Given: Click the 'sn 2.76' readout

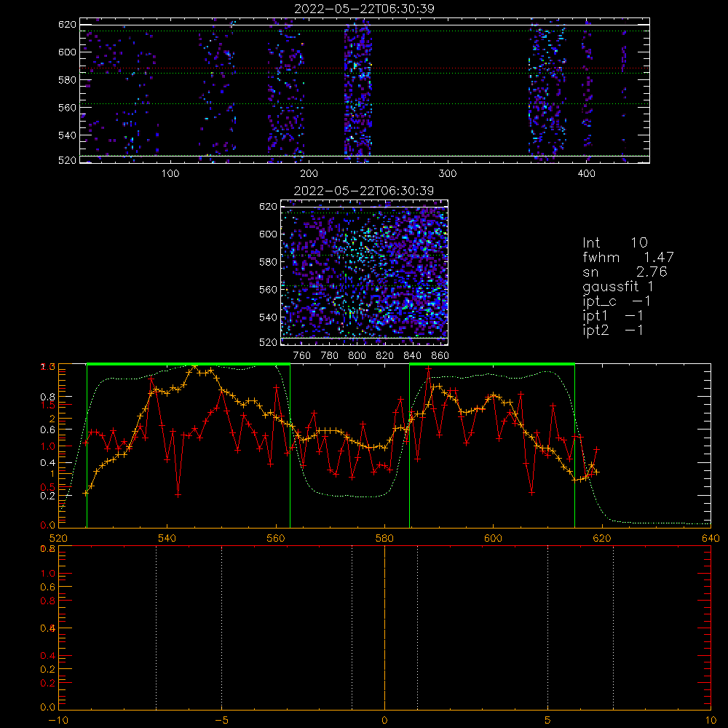Looking at the screenshot, I should click(625, 272).
